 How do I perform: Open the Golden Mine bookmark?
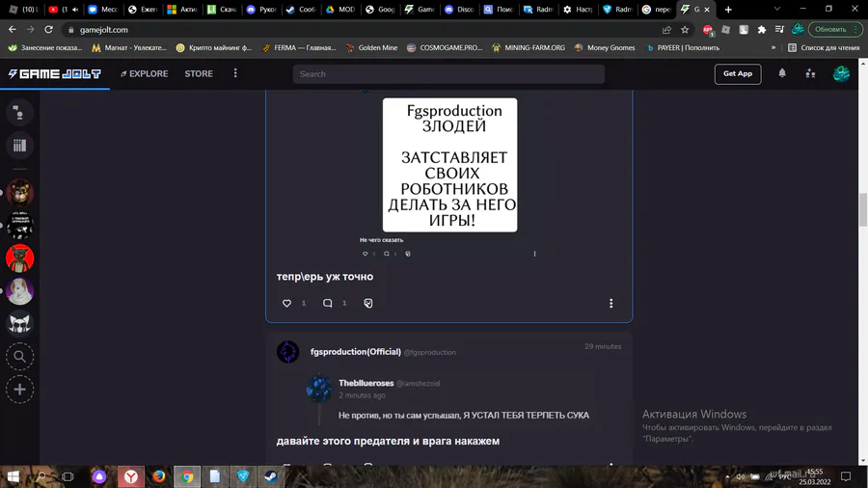pos(371,47)
